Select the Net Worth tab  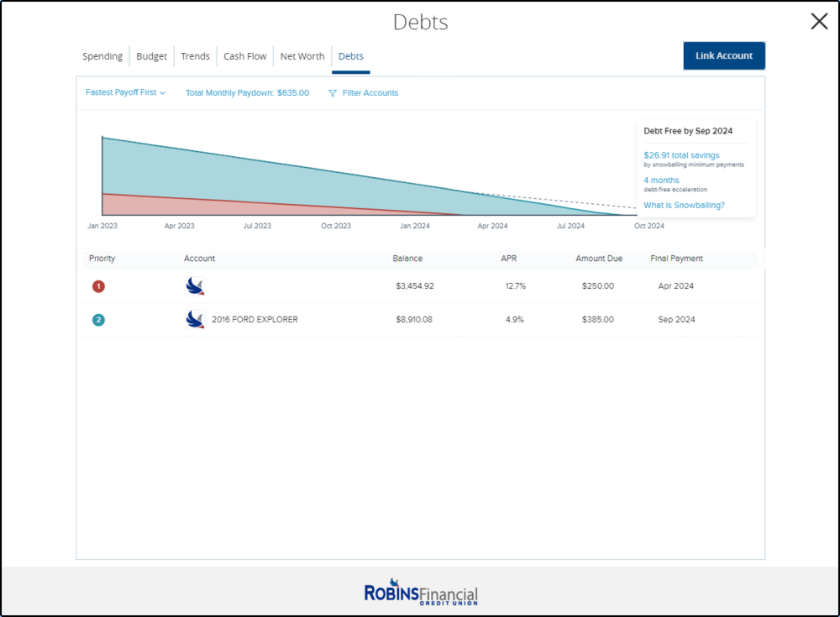click(x=302, y=56)
